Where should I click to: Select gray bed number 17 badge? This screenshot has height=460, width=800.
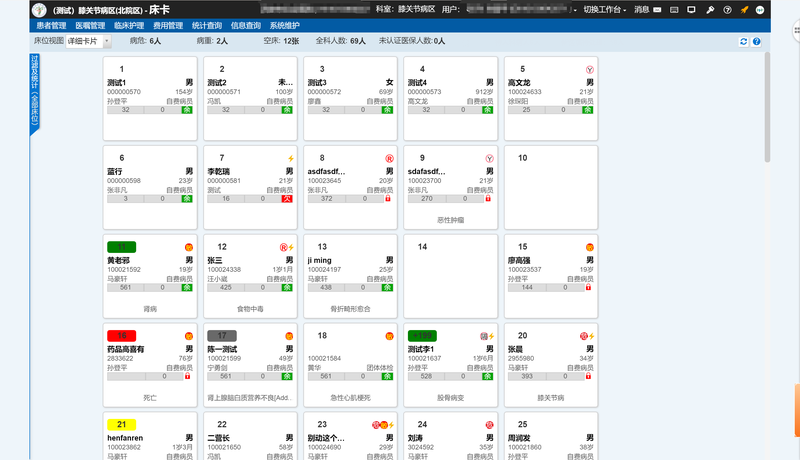click(x=222, y=336)
